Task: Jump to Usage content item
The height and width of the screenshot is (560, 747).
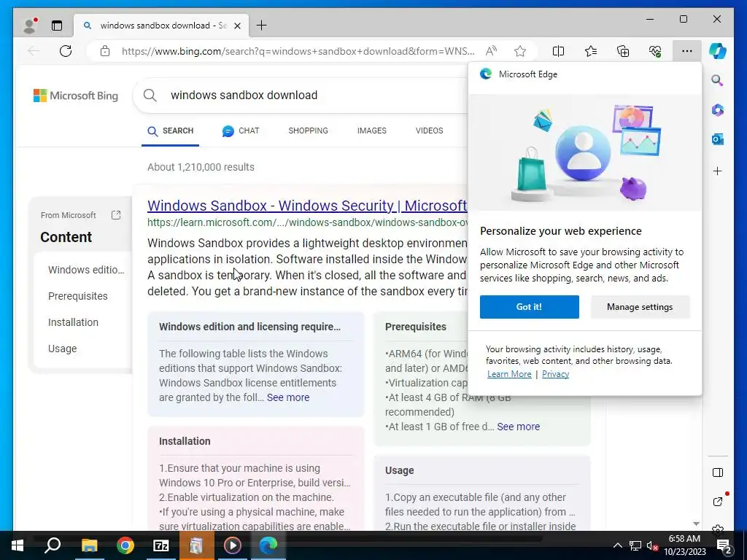Action: [x=63, y=349]
